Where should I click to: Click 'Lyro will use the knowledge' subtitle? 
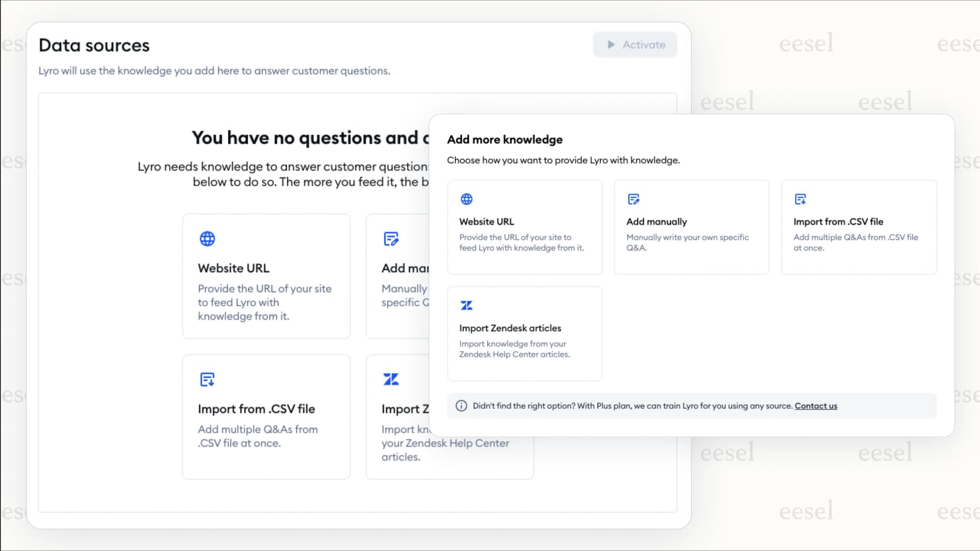point(214,71)
